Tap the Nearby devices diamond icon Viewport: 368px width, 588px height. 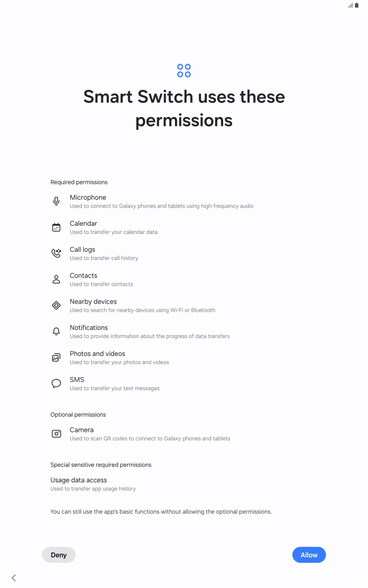coord(56,305)
